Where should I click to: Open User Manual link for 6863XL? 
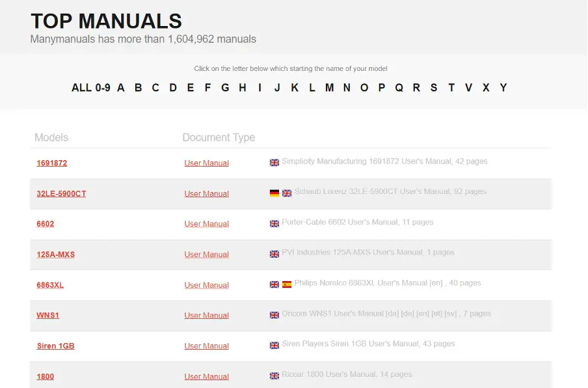[207, 285]
